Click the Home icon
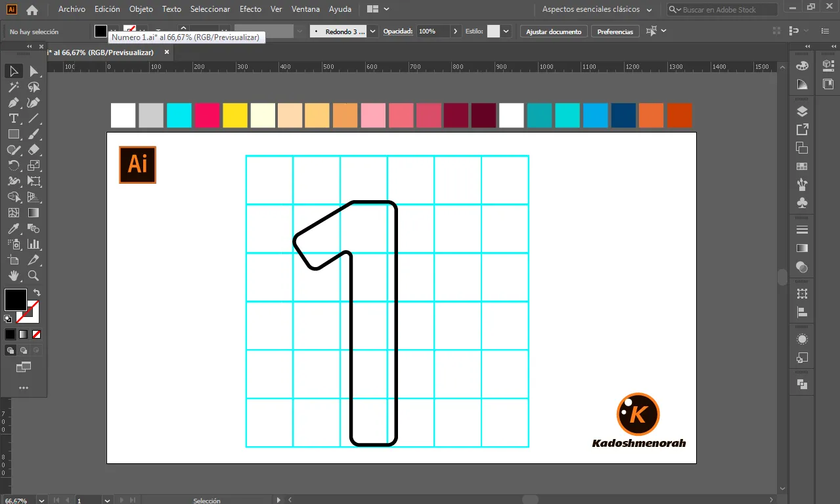 (32, 10)
